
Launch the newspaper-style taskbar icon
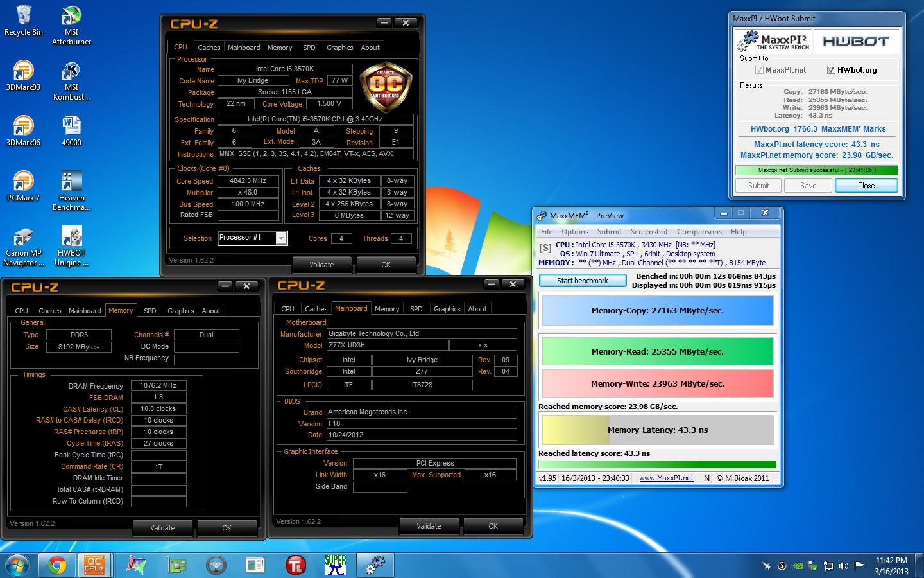(x=255, y=566)
